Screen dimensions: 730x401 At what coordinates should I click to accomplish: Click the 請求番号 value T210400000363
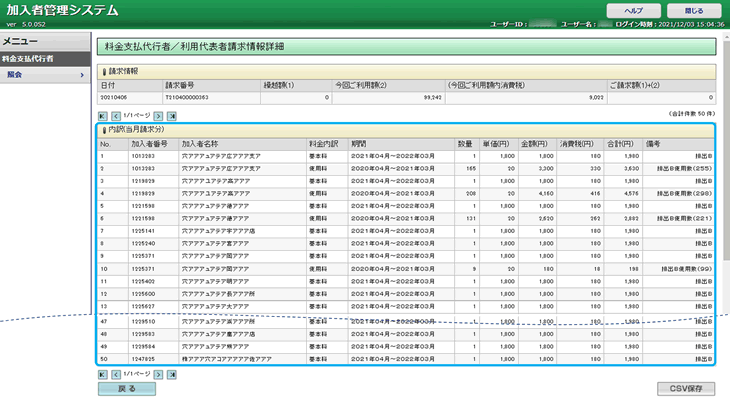187,98
